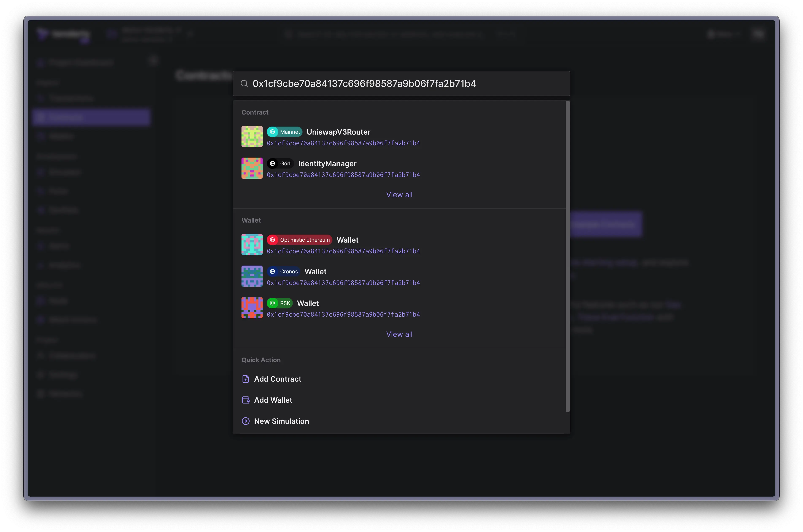The height and width of the screenshot is (532, 803).
Task: Click the Optimistic Ethereum network badge
Action: tap(300, 240)
